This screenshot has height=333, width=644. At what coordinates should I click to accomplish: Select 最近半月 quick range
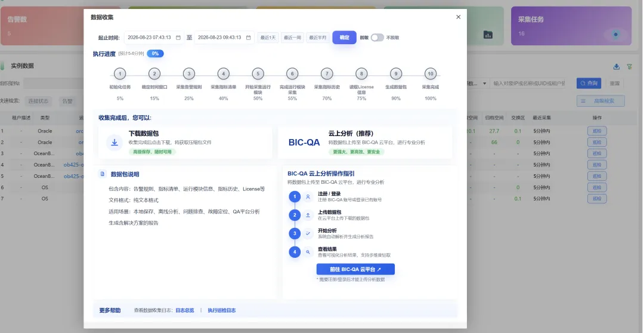click(x=317, y=38)
